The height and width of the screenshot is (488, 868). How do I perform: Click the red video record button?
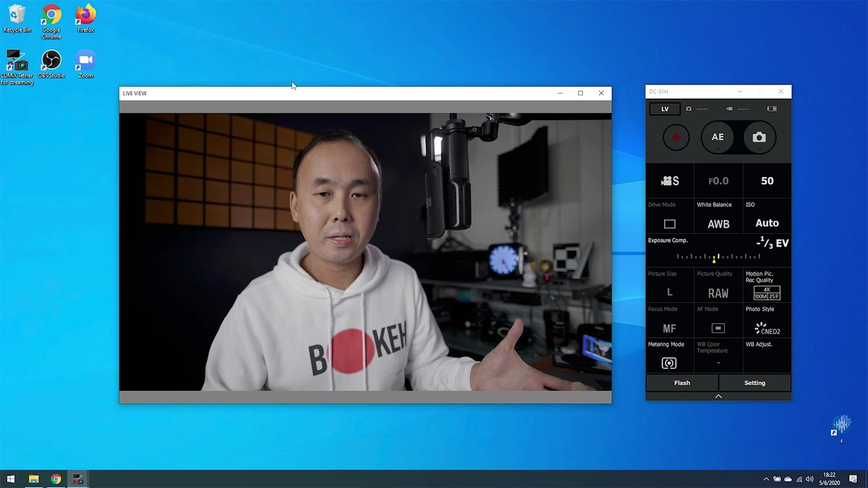pyautogui.click(x=675, y=137)
